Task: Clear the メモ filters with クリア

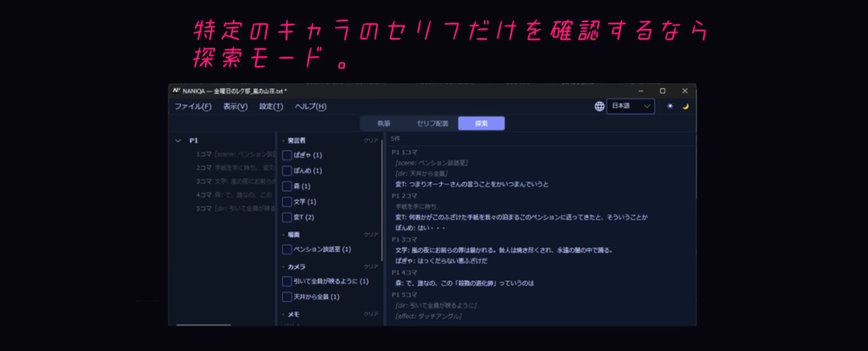Action: pos(371,314)
